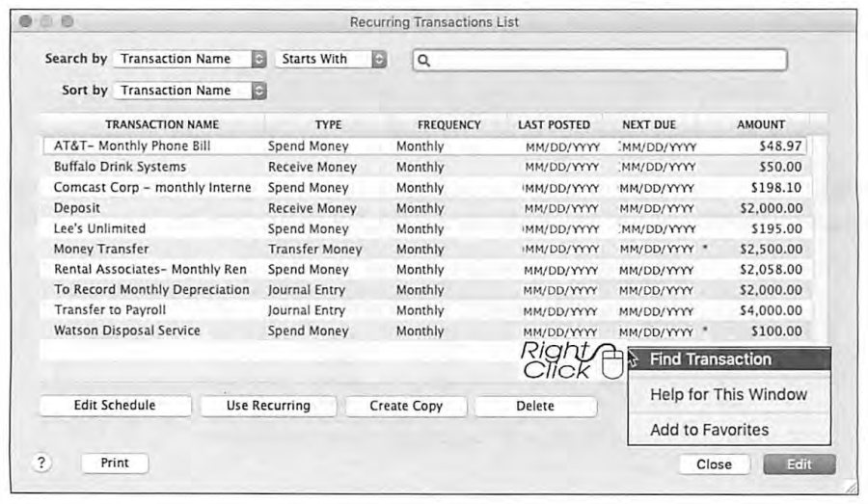Click the Next Due column header
Screen dimensions: 868x504
tap(649, 125)
